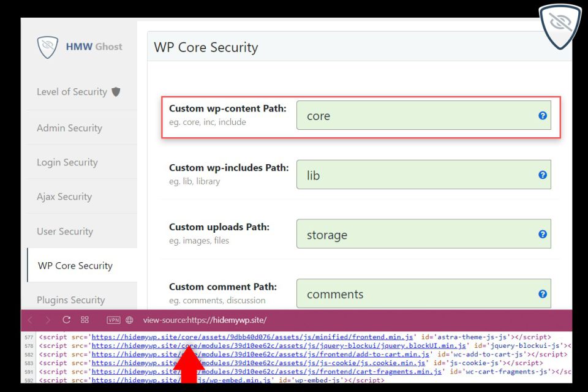
Task: Go to Login Security settings
Action: pyautogui.click(x=67, y=162)
